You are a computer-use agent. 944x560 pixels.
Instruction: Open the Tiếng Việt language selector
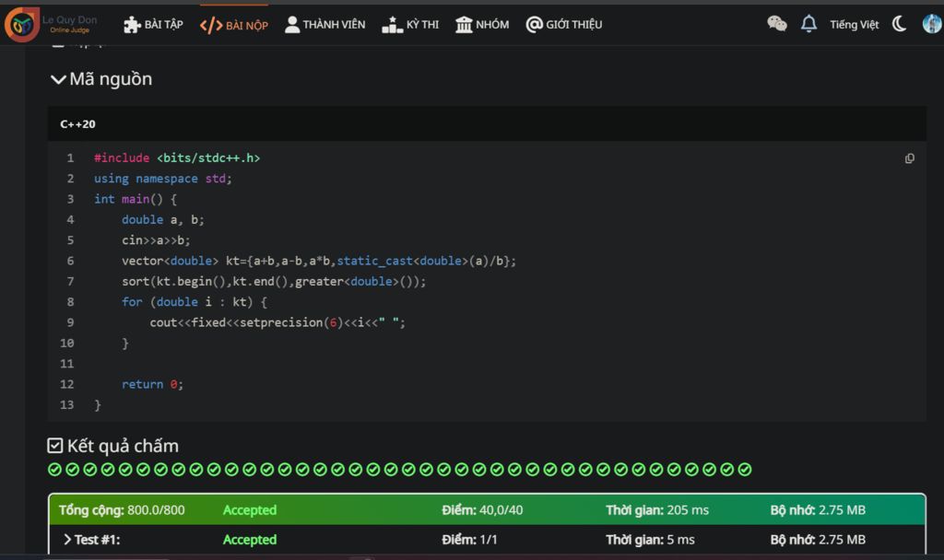(854, 25)
